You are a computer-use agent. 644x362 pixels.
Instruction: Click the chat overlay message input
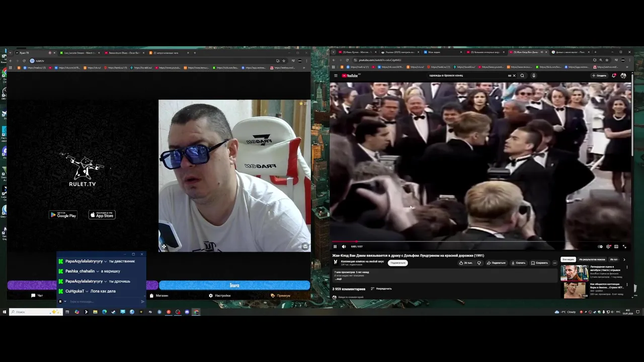103,302
